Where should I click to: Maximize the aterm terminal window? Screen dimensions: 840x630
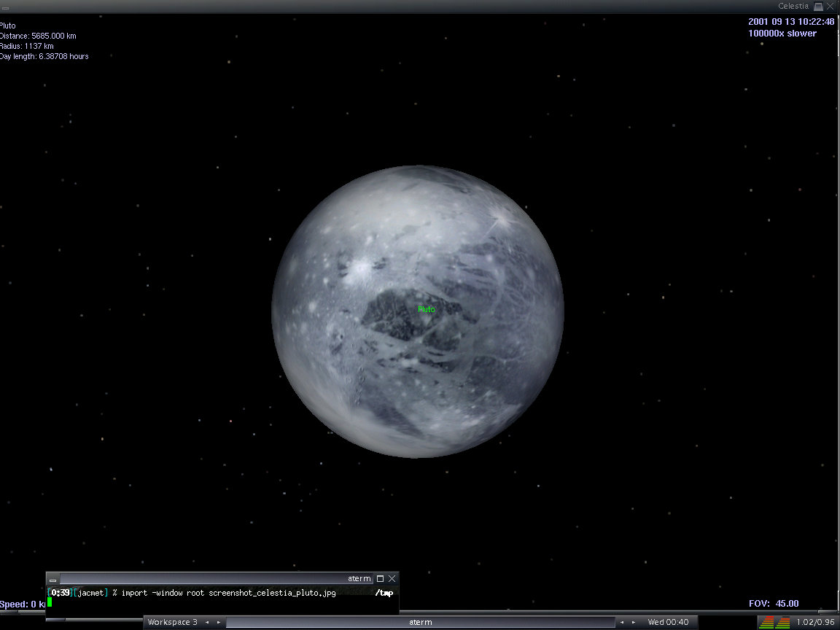point(380,578)
